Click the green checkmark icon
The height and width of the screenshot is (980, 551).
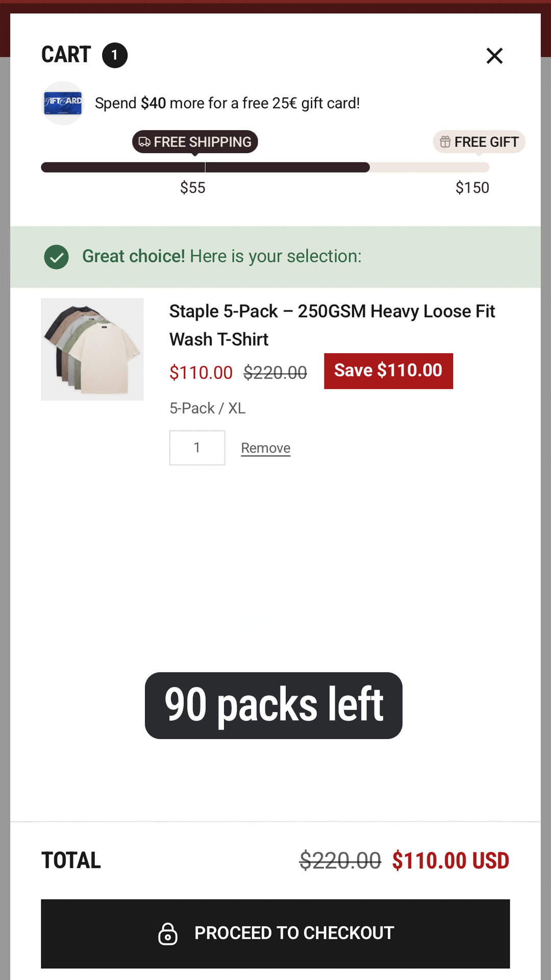pos(57,257)
